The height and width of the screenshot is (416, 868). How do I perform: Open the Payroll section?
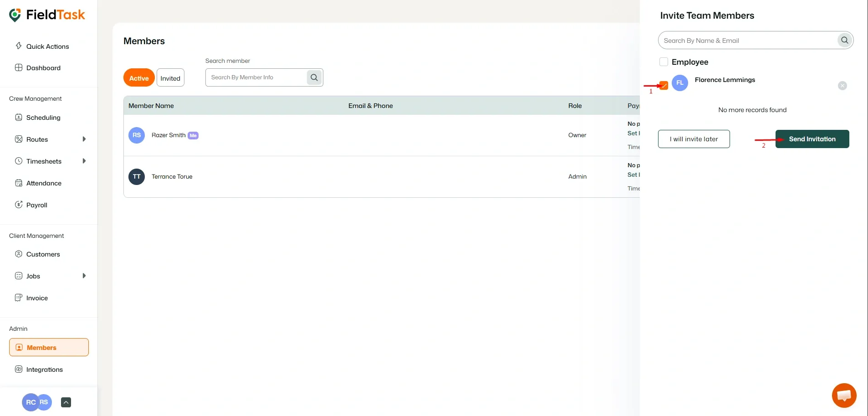tap(36, 205)
